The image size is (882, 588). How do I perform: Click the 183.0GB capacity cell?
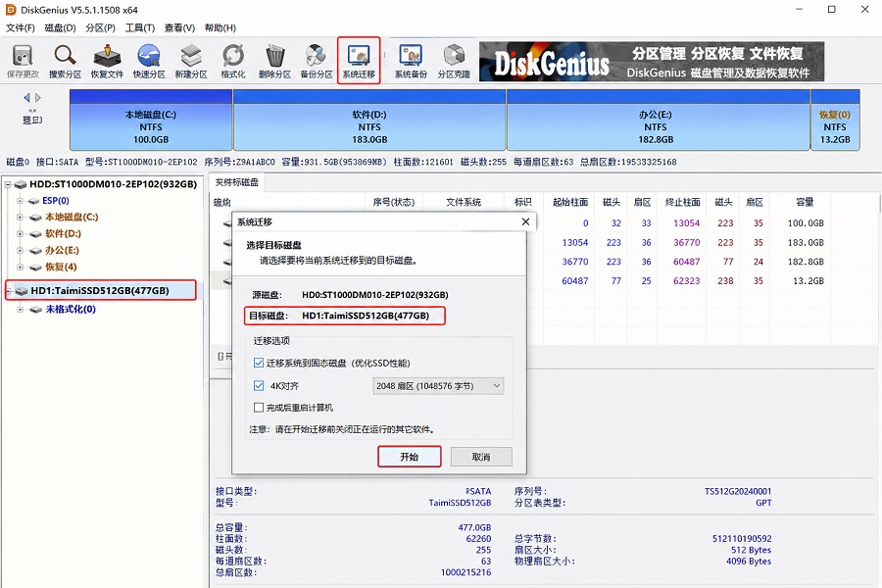(806, 242)
